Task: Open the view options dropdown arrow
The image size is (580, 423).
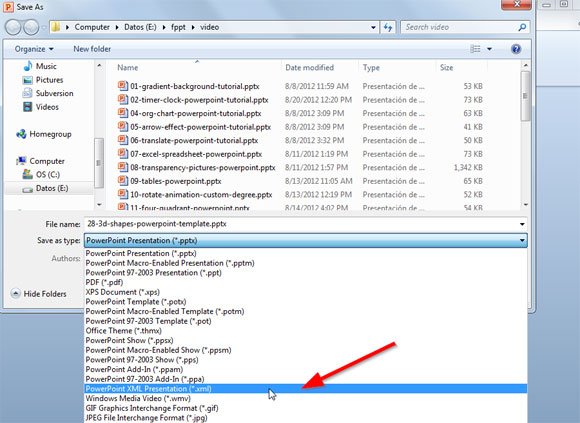Action: click(489, 49)
